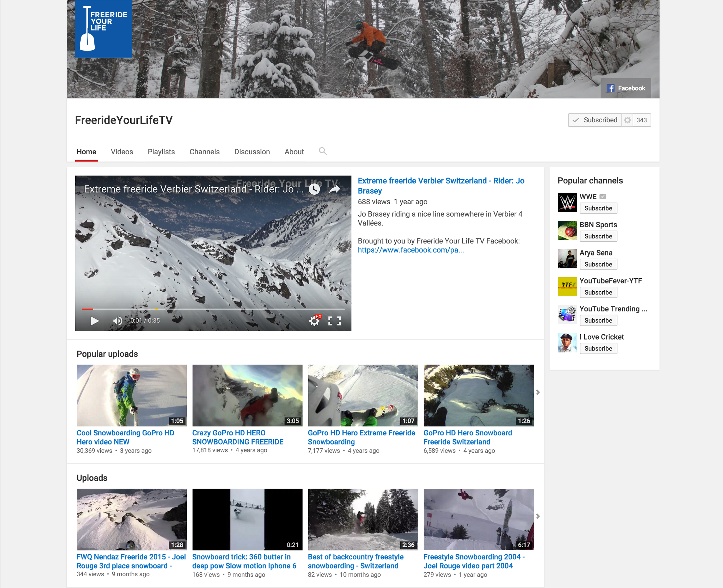
Task: Subscribe to the WWE channel
Action: click(598, 208)
